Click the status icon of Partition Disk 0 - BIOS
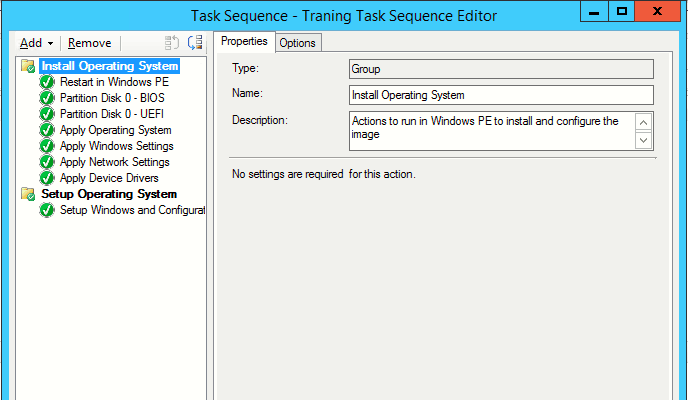Image resolution: width=688 pixels, height=400 pixels. (47, 98)
